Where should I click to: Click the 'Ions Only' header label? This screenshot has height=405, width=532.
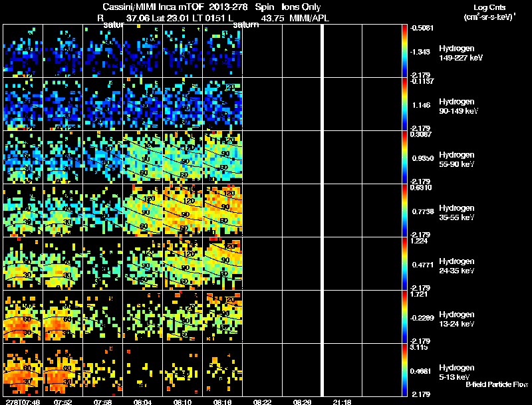click(301, 7)
